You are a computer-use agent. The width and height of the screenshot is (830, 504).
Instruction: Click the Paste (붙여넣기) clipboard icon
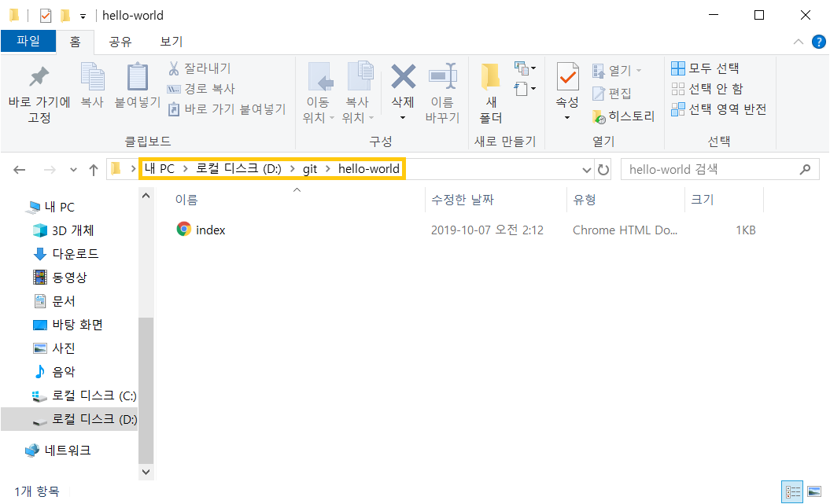(x=138, y=77)
